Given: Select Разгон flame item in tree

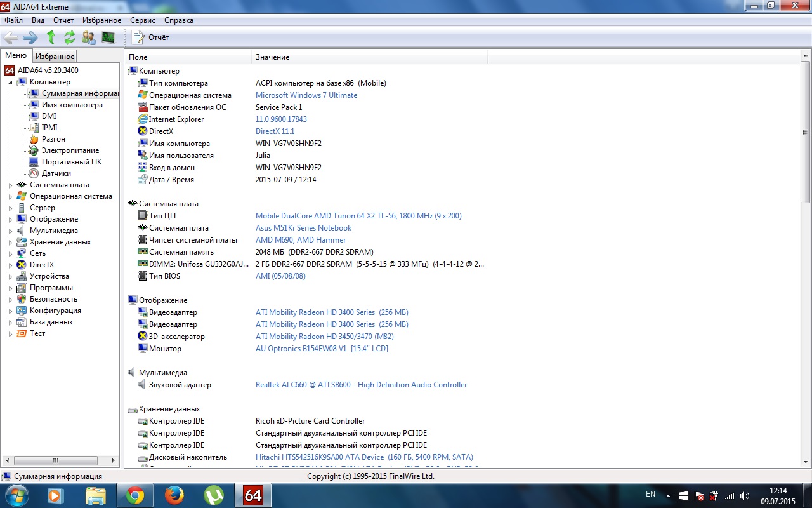Looking at the screenshot, I should [53, 139].
